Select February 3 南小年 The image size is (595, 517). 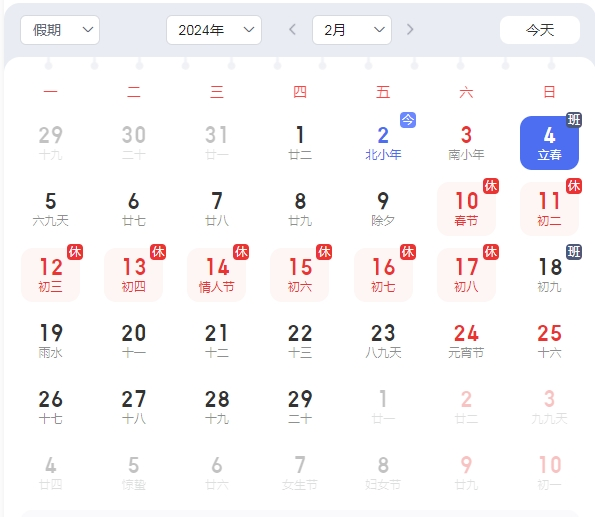(466, 143)
